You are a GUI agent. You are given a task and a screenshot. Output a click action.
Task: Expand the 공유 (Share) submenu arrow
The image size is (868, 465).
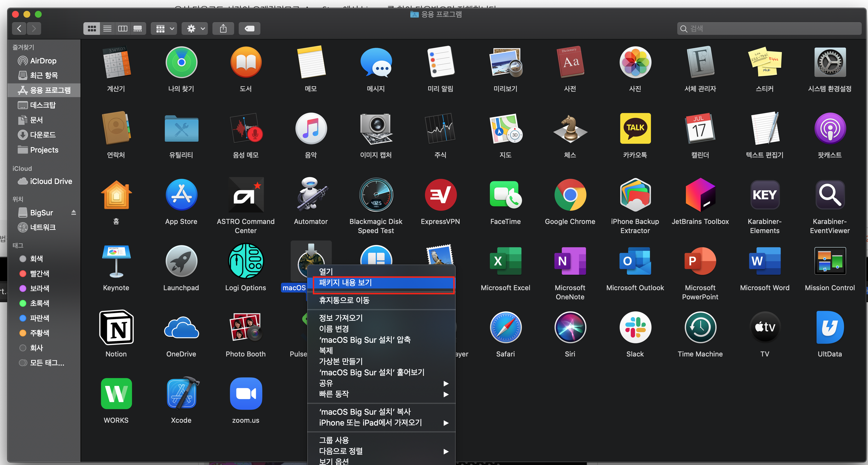tap(445, 384)
